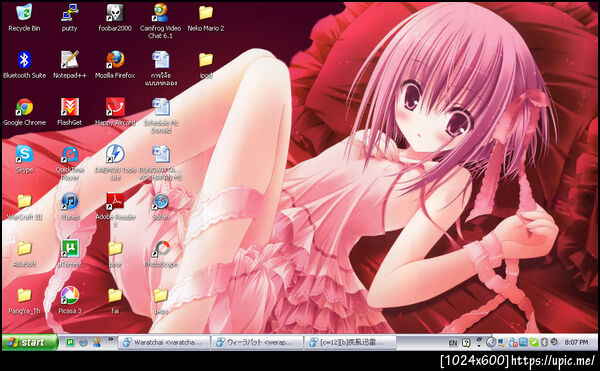Launch the putty shortcut
This screenshot has height=371, width=600.
click(69, 17)
